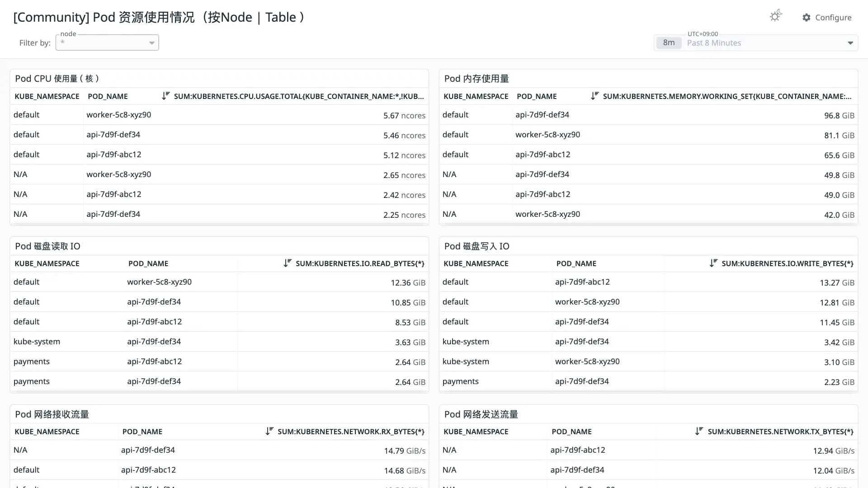Click the 2.25 ncores CPU value
The image size is (868, 488).
(x=404, y=215)
